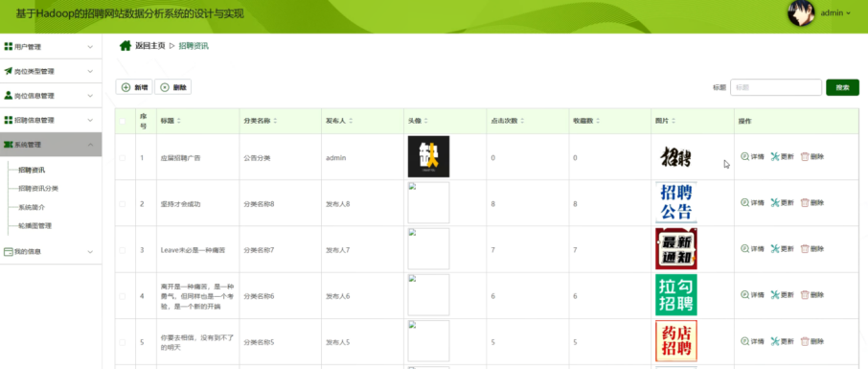Check the box for row 2 坚持才会成功
The width and height of the screenshot is (868, 369).
(x=123, y=204)
